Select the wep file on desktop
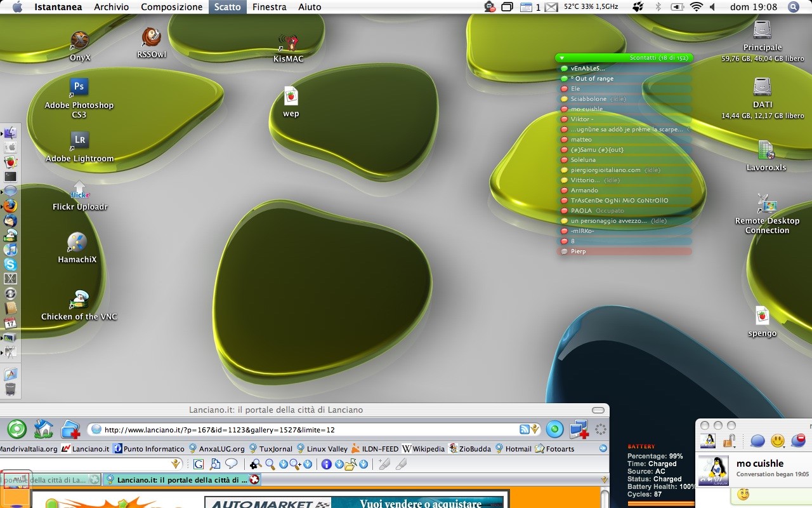 click(x=291, y=97)
